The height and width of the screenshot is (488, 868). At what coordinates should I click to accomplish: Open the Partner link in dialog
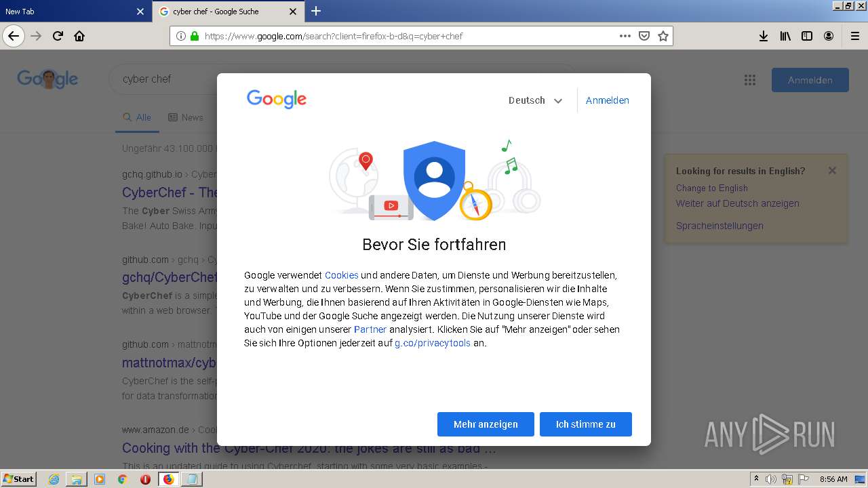coord(370,329)
